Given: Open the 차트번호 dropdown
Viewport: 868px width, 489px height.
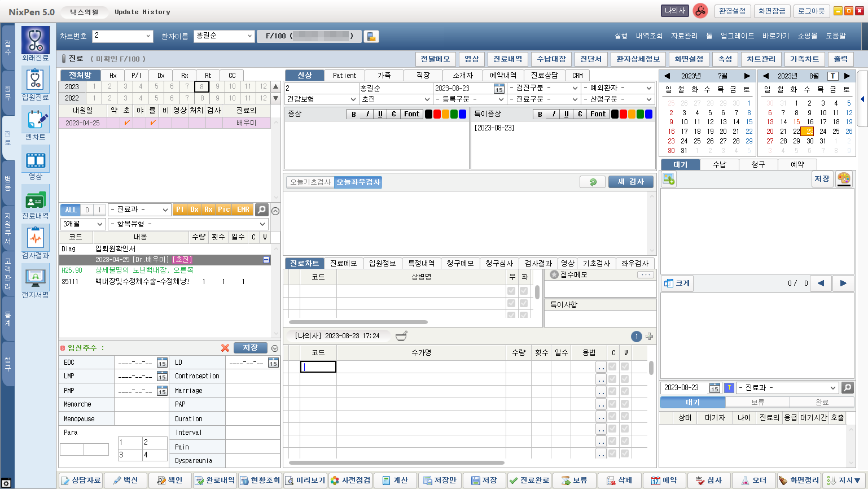Looking at the screenshot, I should click(x=148, y=36).
